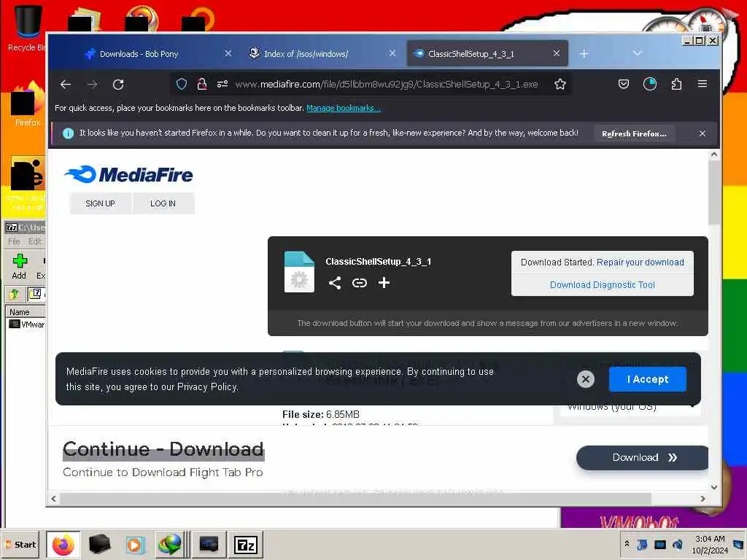
Task: Open the Start menu
Action: (21, 545)
